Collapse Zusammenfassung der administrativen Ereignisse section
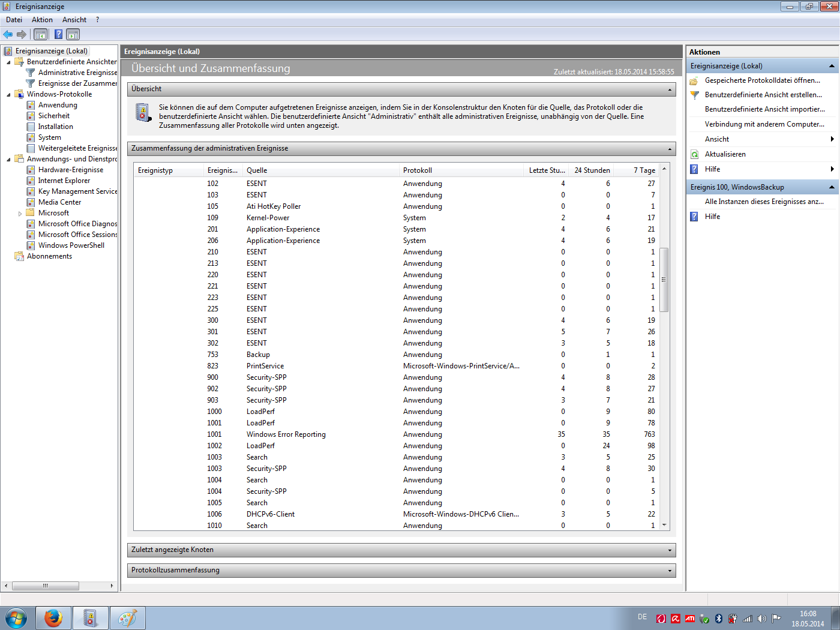 (670, 149)
